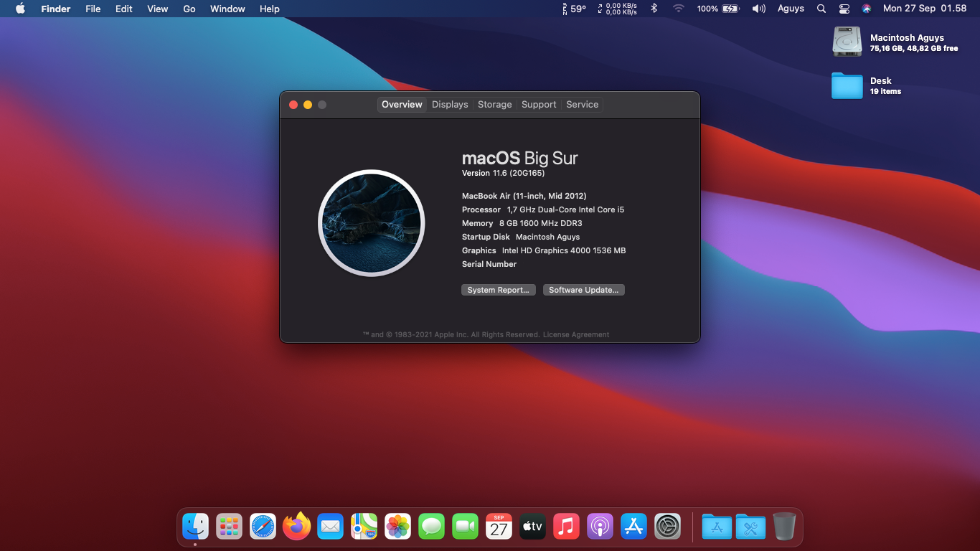980x551 pixels.
Task: Click the Intel HD Graphics 4000 1536 MB text
Action: point(564,250)
